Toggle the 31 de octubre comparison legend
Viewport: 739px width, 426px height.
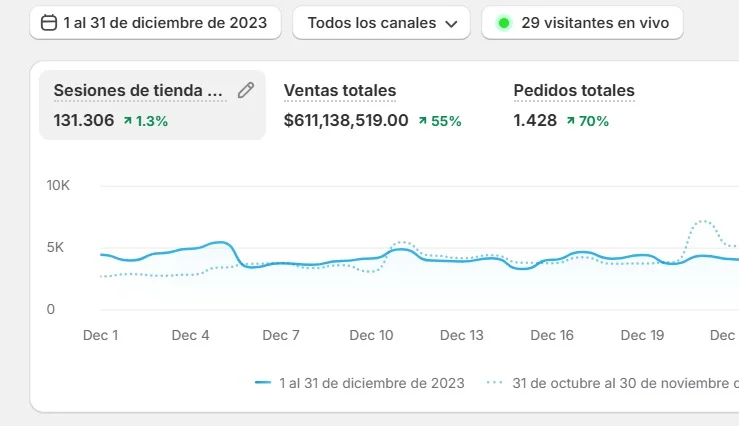click(620, 382)
